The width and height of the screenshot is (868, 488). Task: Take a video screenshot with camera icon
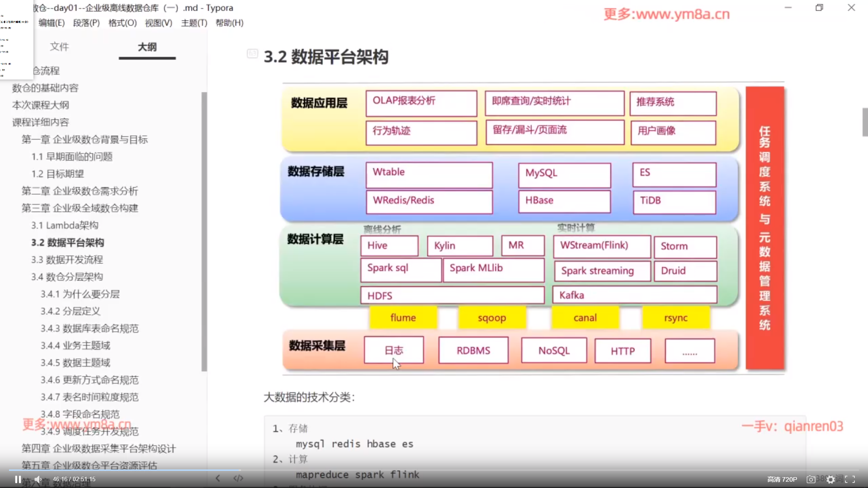(811, 479)
